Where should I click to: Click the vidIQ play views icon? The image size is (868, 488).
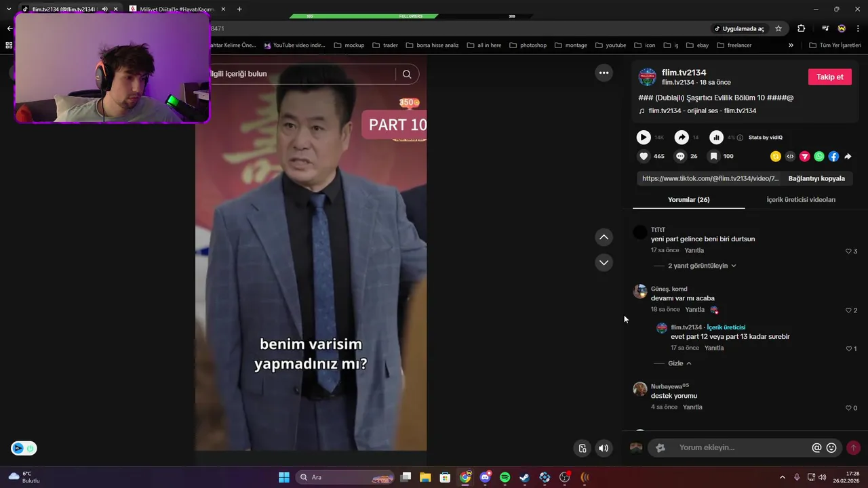(x=644, y=138)
